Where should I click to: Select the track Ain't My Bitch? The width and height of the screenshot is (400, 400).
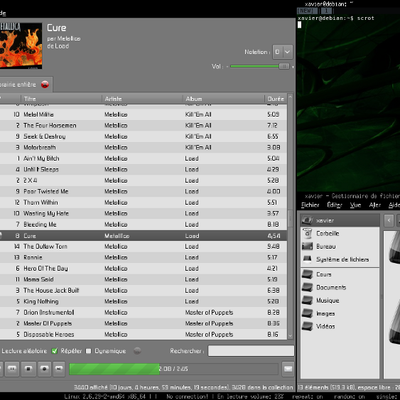pyautogui.click(x=143, y=158)
